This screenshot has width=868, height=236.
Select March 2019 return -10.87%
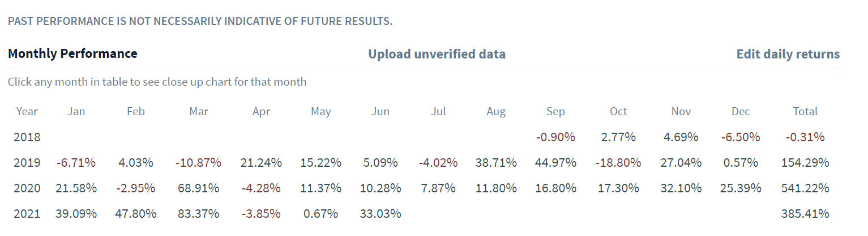(x=199, y=163)
